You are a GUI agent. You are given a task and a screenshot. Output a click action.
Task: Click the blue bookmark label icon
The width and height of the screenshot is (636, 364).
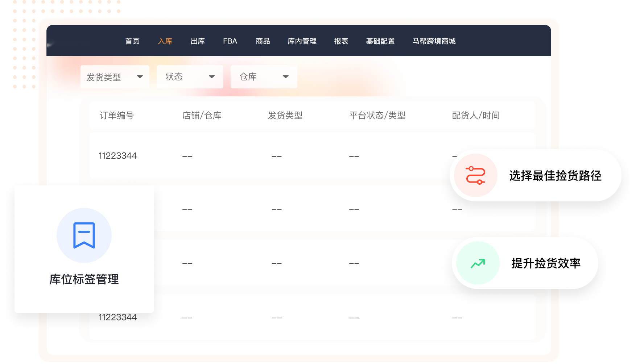84,235
